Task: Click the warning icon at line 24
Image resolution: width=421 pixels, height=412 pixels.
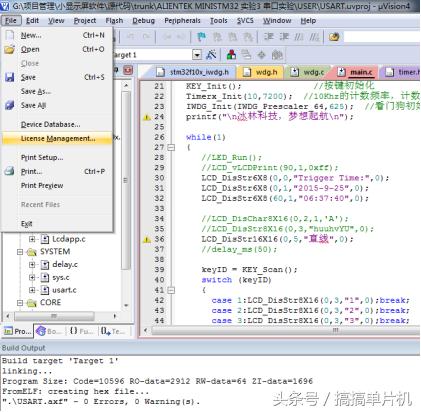Action: pos(147,117)
